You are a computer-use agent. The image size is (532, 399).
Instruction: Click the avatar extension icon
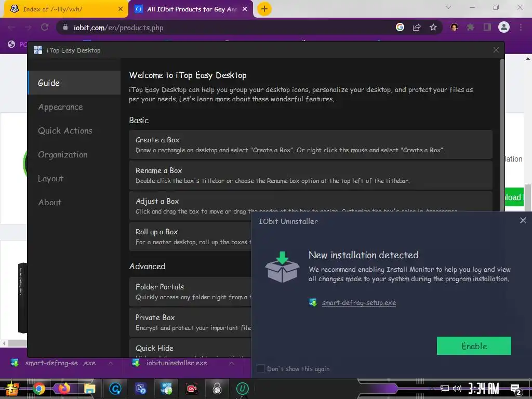coord(454,27)
